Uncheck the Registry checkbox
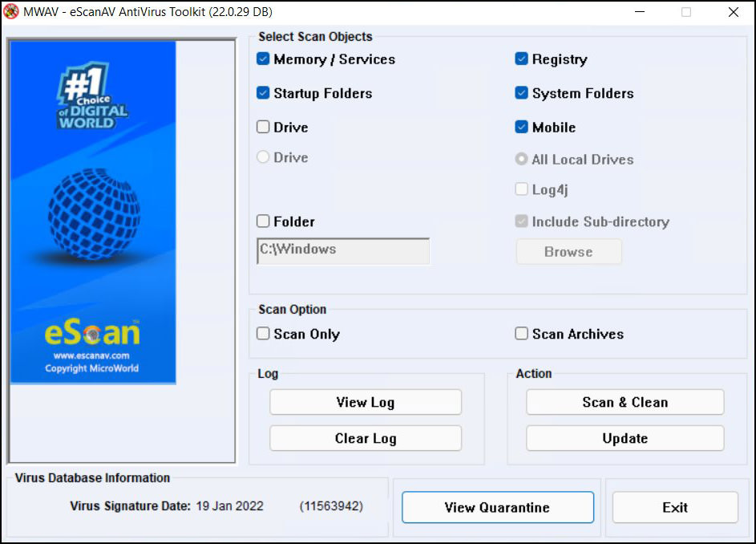The image size is (756, 544). pos(521,59)
